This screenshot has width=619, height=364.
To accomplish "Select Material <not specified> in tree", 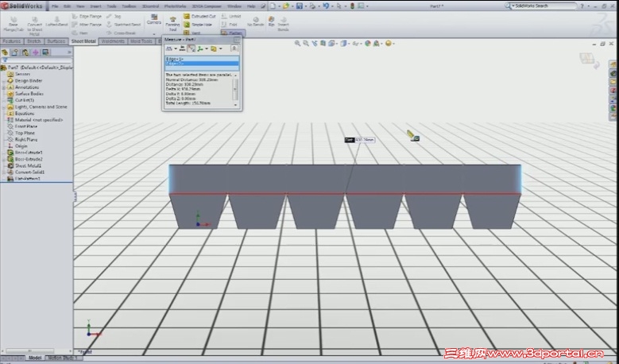I will click(x=39, y=120).
